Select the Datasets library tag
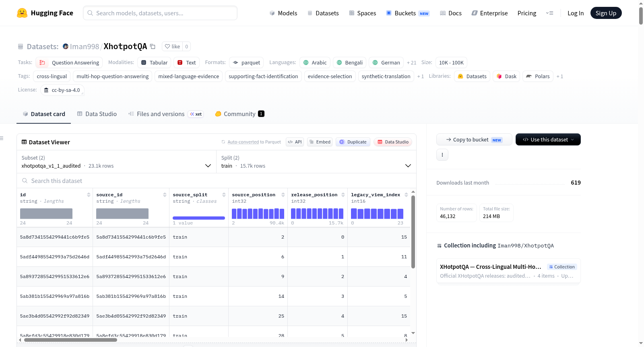This screenshot has width=644, height=347. click(x=472, y=76)
